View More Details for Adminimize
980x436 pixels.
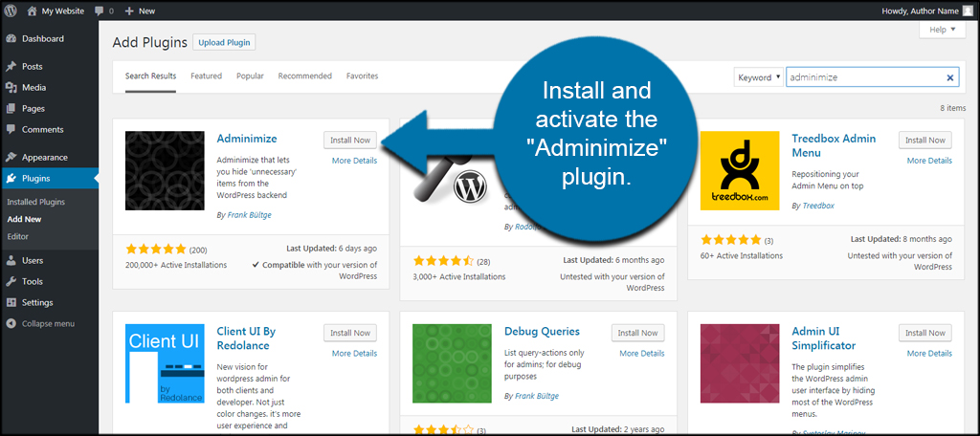(x=354, y=161)
